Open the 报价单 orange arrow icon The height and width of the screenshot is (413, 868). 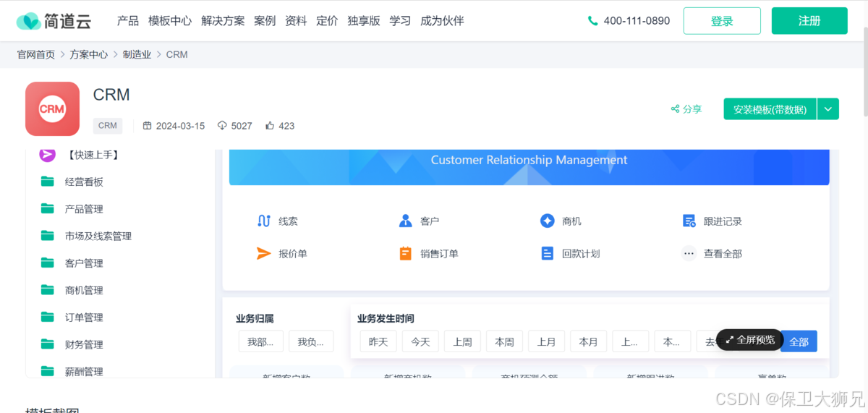(264, 253)
